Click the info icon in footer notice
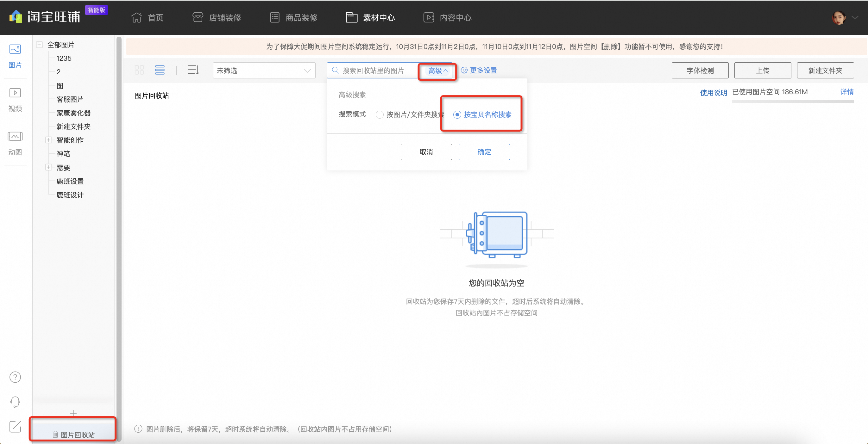 (138, 429)
